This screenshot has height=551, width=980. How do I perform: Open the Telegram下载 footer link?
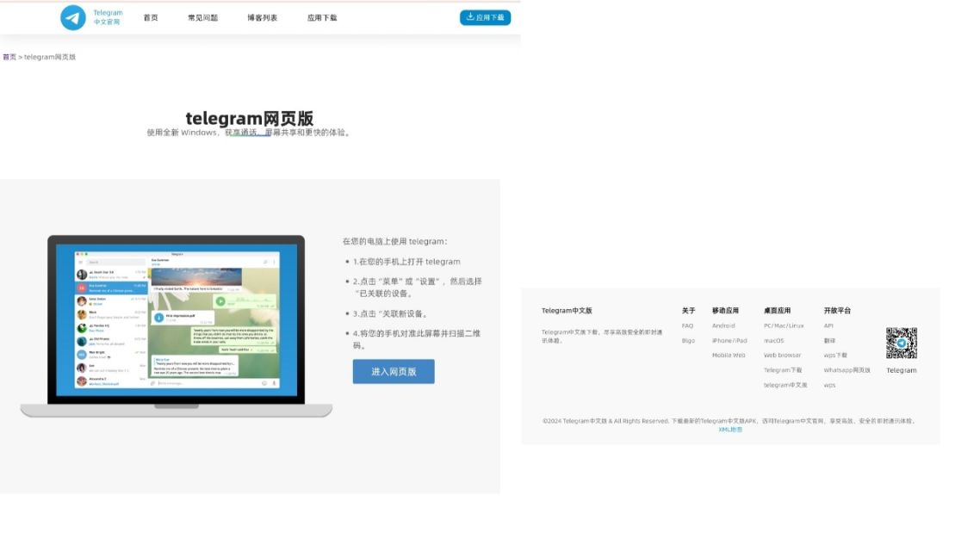(x=783, y=370)
